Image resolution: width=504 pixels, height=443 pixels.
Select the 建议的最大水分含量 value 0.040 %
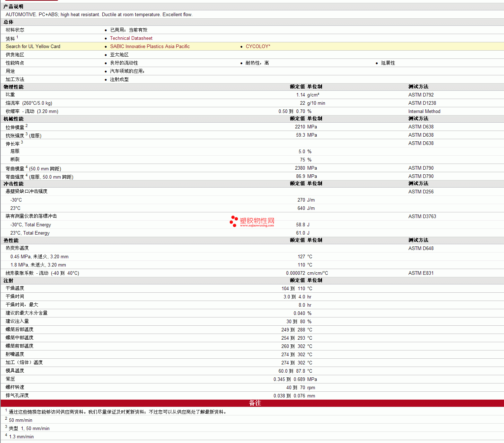pos(302,313)
